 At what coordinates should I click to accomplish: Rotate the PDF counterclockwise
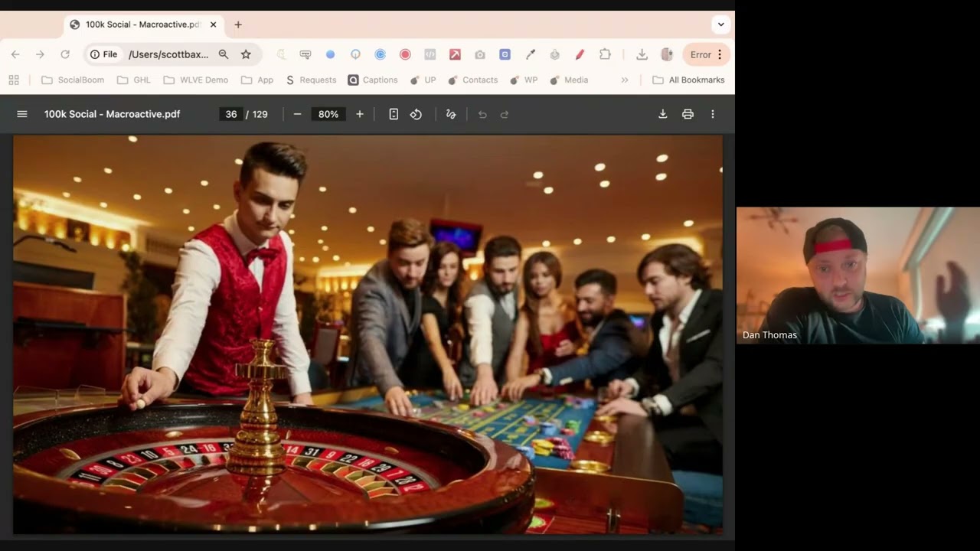click(416, 114)
